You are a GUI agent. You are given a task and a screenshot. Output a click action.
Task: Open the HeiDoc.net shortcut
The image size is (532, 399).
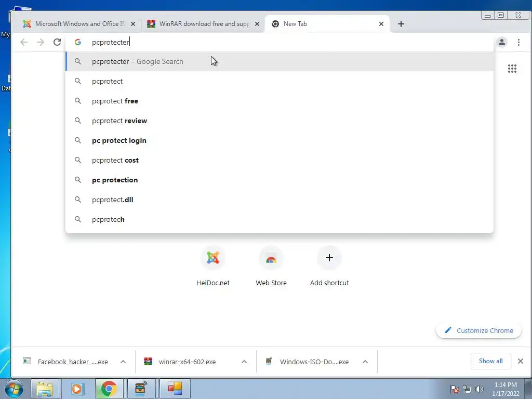[x=213, y=267]
